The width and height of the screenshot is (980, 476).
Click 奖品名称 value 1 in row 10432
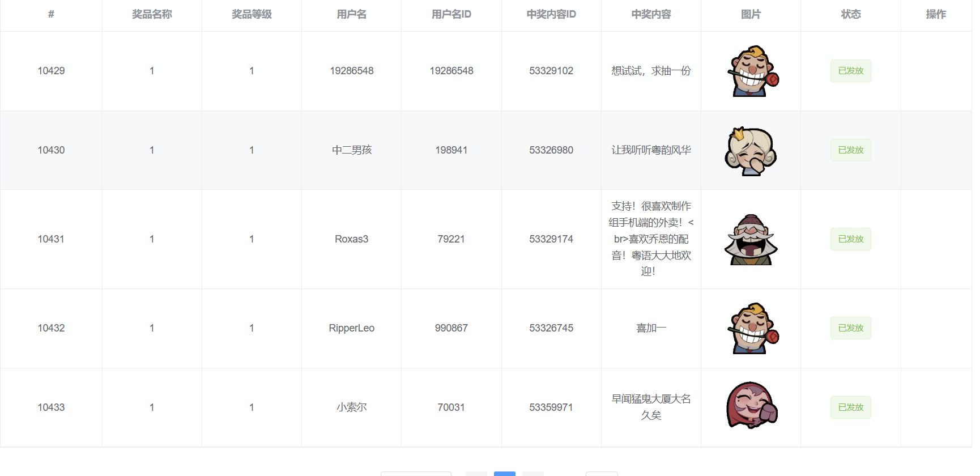pyautogui.click(x=152, y=328)
